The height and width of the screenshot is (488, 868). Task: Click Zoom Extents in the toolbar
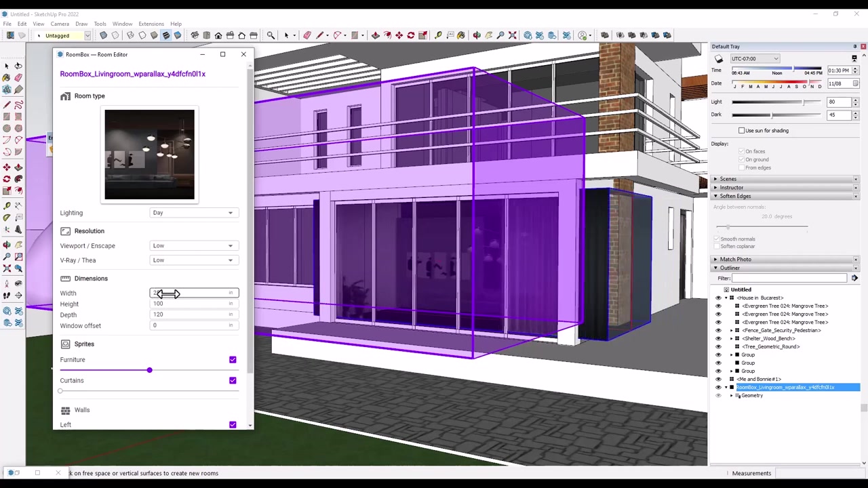[x=513, y=35]
